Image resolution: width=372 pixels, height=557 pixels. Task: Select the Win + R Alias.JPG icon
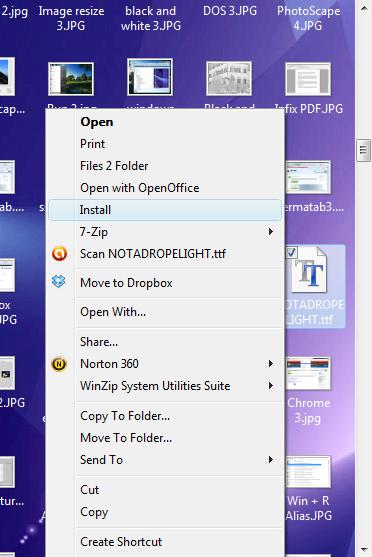pos(308,471)
